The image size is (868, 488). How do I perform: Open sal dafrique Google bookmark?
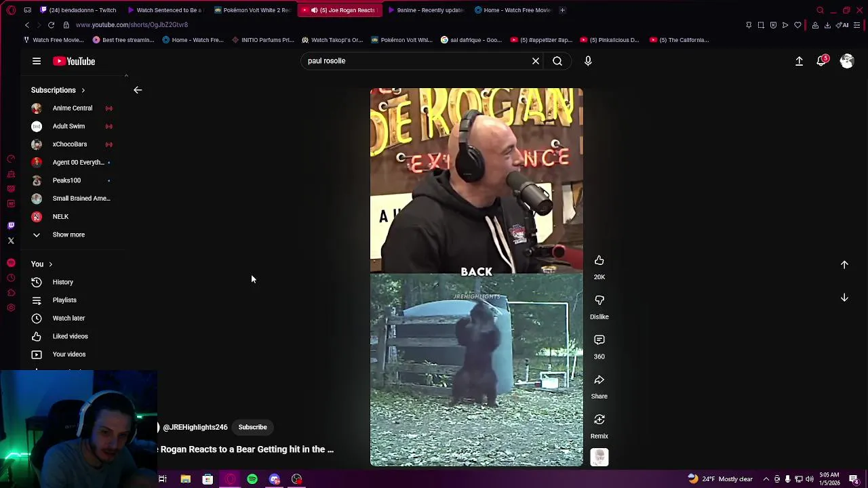coord(471,40)
